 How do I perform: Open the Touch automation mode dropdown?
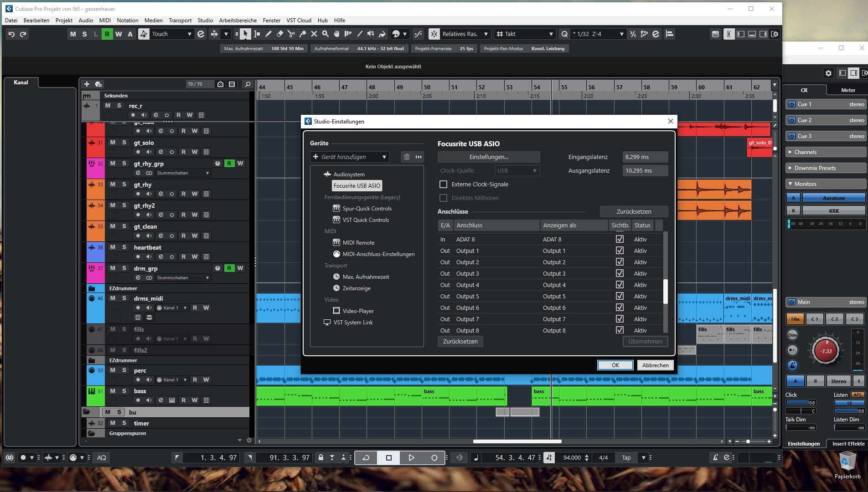(171, 34)
